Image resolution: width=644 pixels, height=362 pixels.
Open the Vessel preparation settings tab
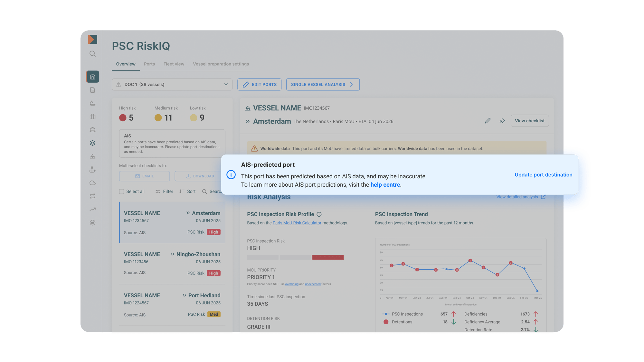tap(221, 64)
